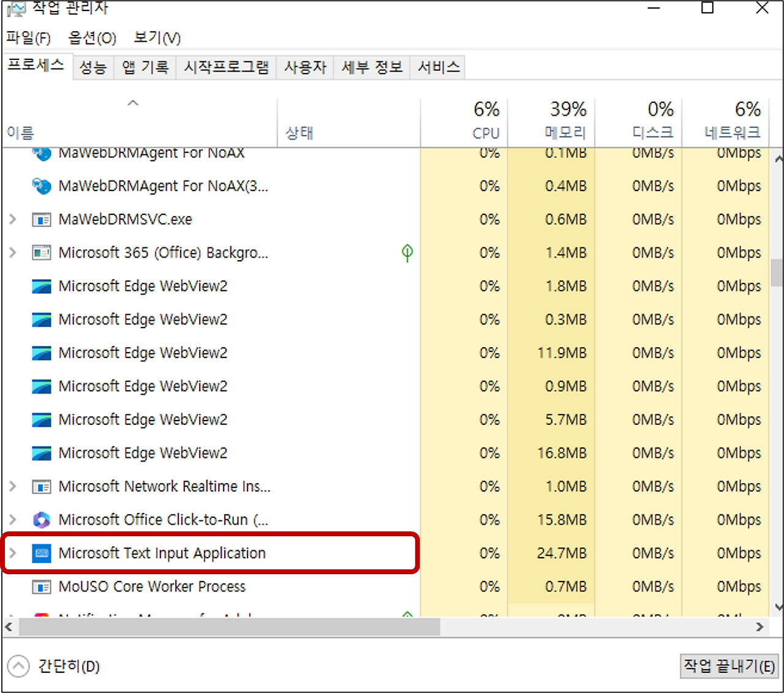
Task: Click the Edge WebView2 icon in the 5.7MB row
Action: pos(41,419)
